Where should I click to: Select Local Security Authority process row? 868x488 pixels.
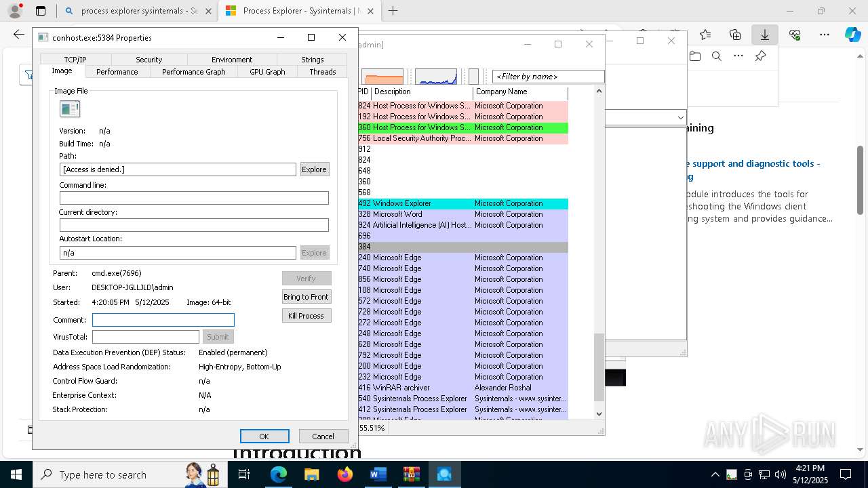click(463, 138)
